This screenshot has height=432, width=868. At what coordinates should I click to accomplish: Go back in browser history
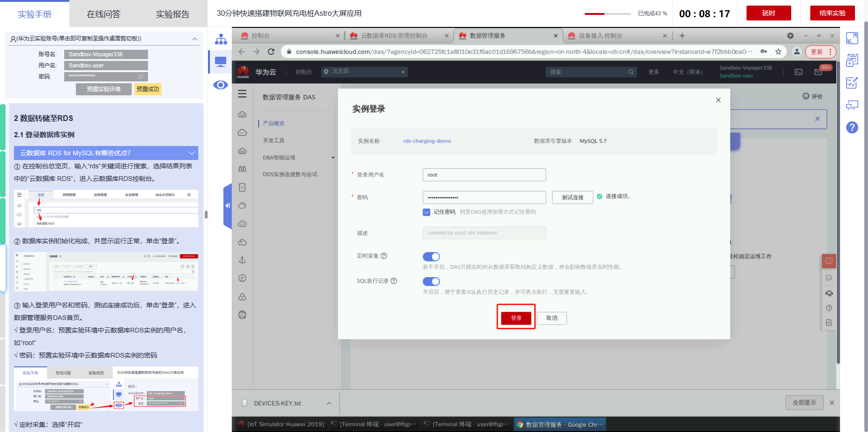pyautogui.click(x=242, y=52)
